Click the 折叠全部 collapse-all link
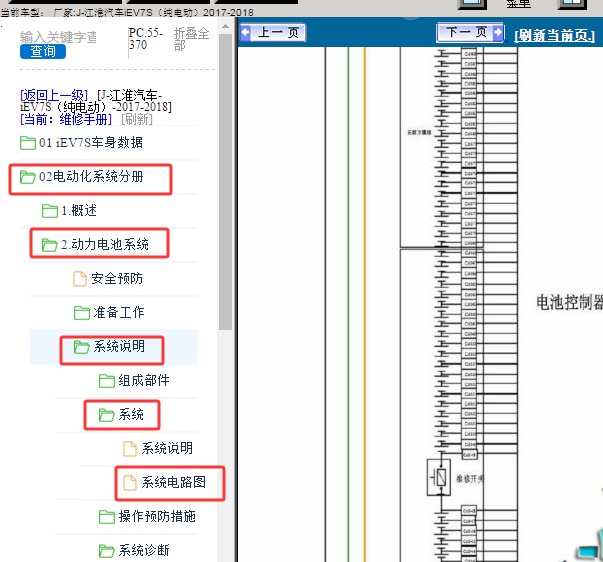603x562 pixels. [x=192, y=39]
